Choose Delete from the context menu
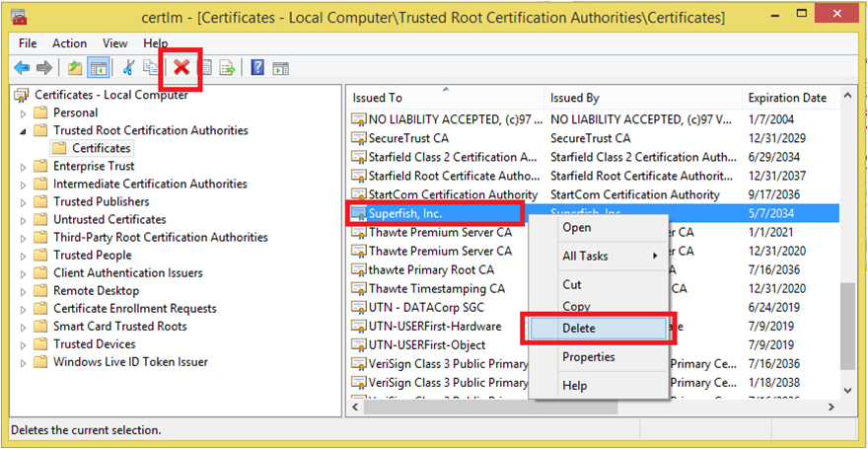Viewport: 868px width, 449px height. coord(579,329)
